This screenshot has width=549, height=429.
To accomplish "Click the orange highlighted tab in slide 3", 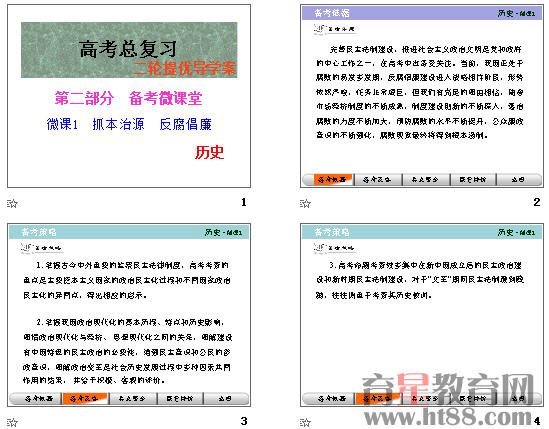I will pos(84,399).
